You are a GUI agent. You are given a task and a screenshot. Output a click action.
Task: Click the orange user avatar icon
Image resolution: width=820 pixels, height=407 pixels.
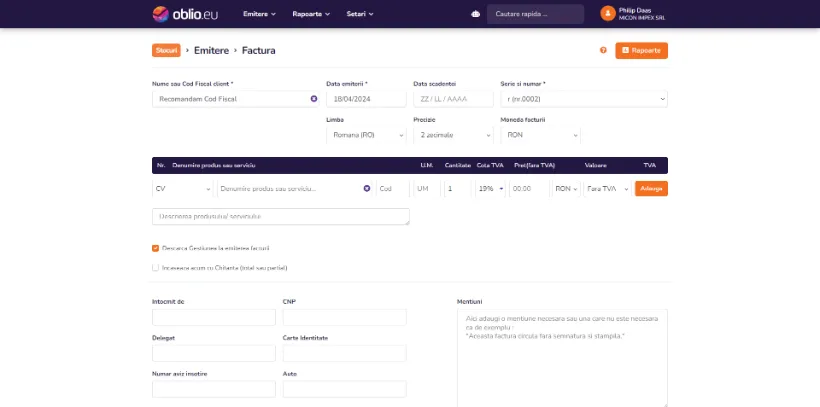pyautogui.click(x=608, y=14)
